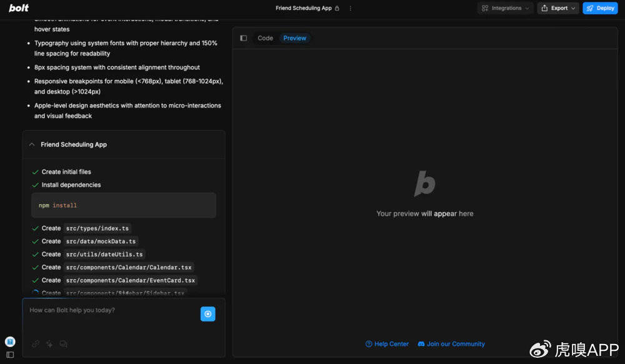625x364 pixels.
Task: Switch to the Preview tab
Action: (294, 38)
